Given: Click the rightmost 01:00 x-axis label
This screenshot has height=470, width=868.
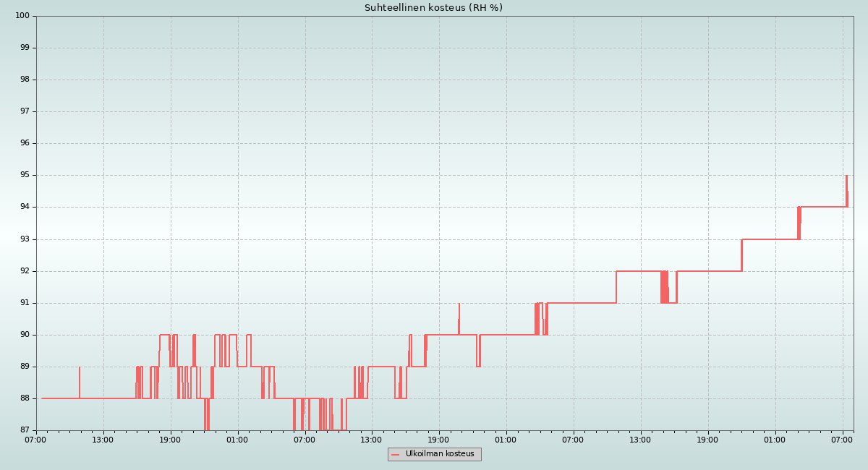Looking at the screenshot, I should (x=775, y=440).
